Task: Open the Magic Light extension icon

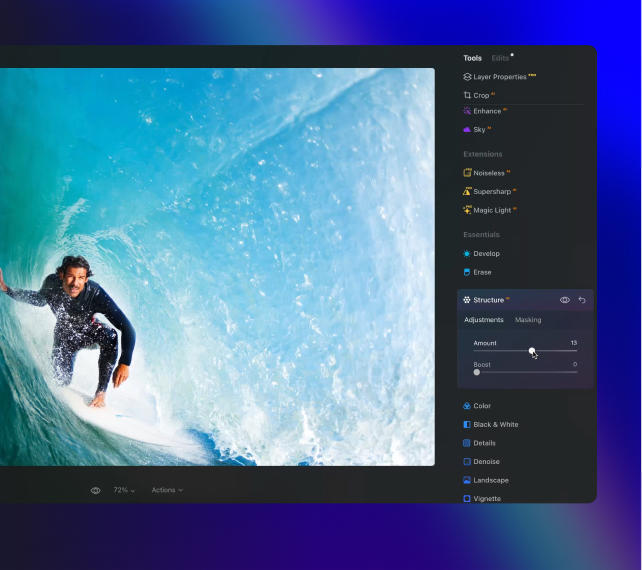Action: point(467,210)
